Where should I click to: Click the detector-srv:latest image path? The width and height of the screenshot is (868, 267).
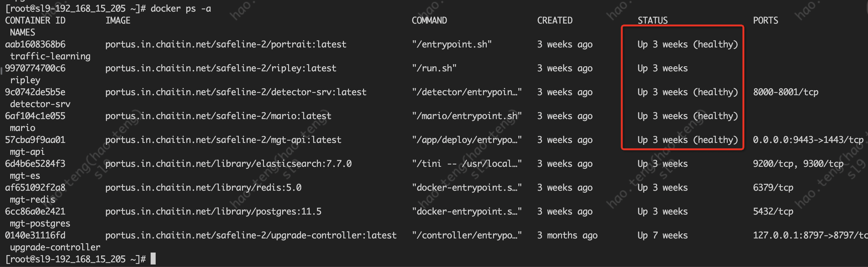pos(236,92)
